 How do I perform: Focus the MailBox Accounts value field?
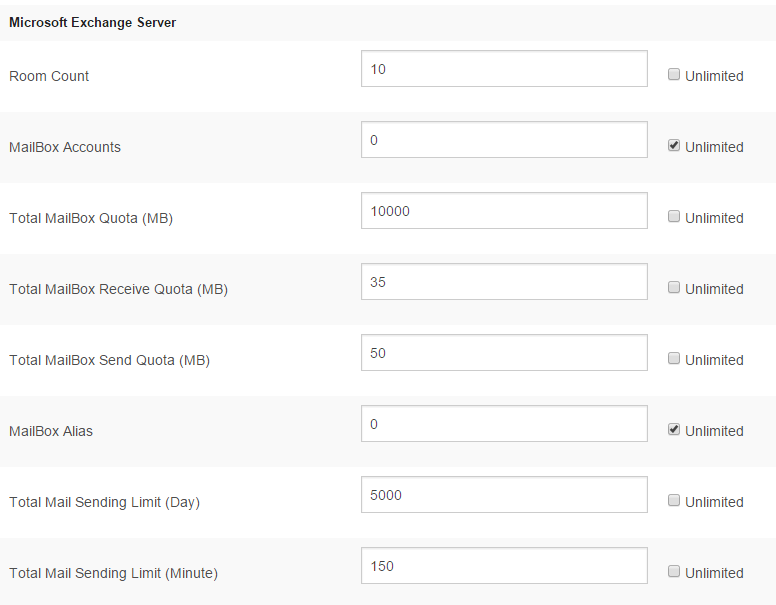coord(504,140)
